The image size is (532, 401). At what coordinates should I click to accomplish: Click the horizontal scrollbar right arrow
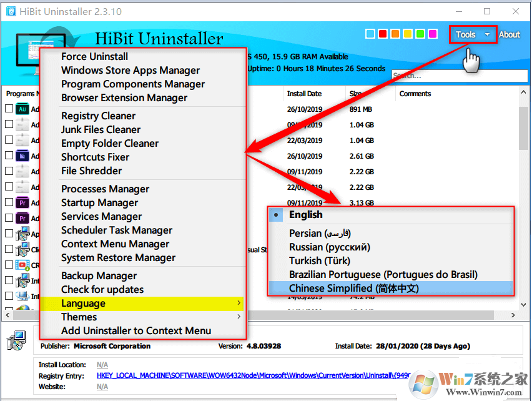(513, 315)
